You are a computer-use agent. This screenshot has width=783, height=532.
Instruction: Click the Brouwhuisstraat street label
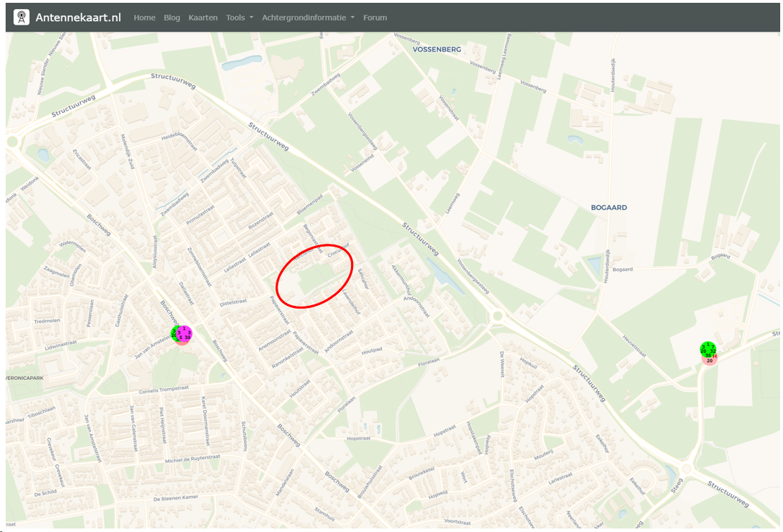(x=369, y=481)
